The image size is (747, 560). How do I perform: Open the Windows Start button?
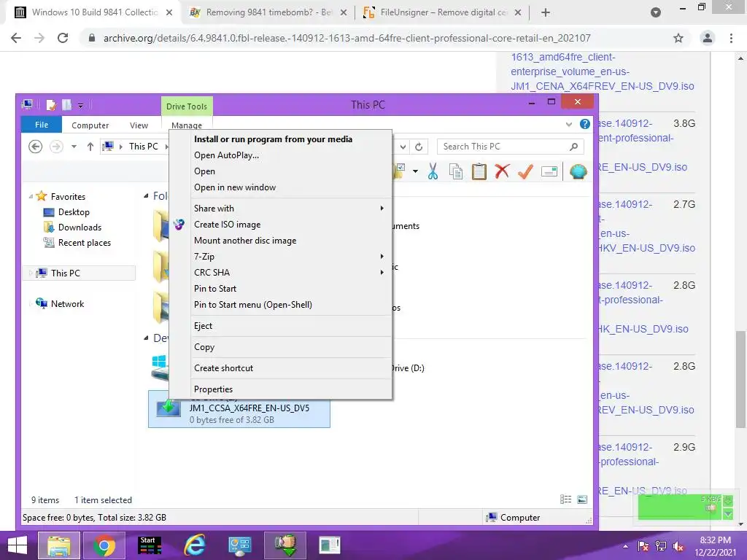[x=18, y=545]
